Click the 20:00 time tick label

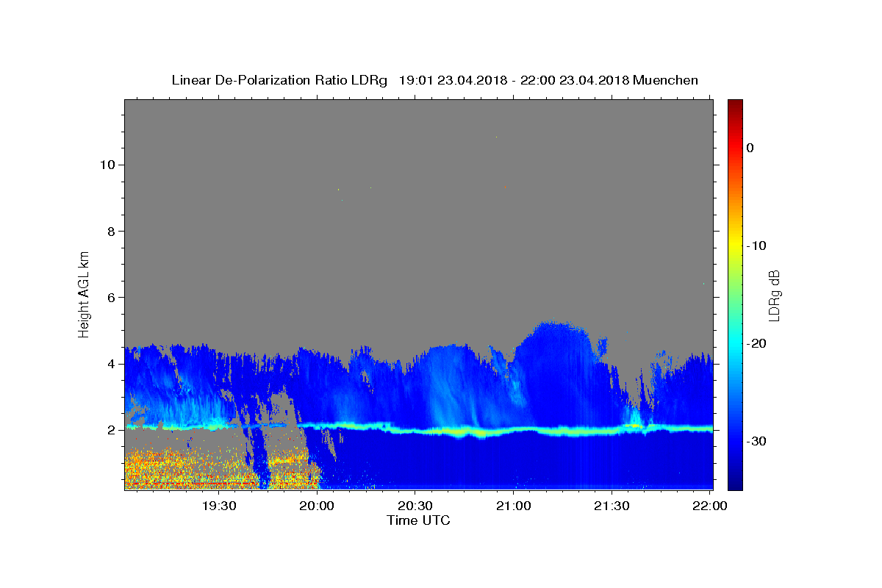[318, 506]
